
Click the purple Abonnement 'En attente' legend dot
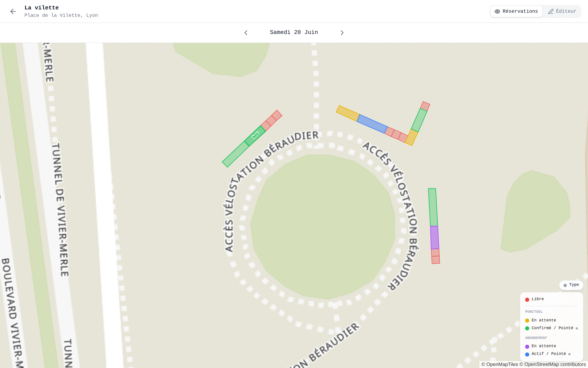[x=527, y=347]
